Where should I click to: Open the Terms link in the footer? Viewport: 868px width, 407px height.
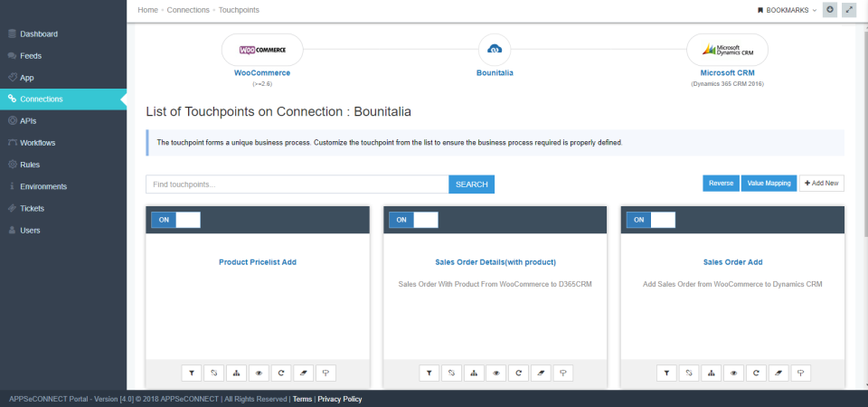click(x=302, y=399)
